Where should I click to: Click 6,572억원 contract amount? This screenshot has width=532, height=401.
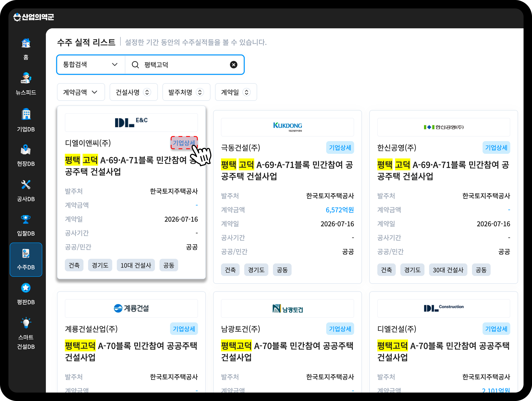click(x=340, y=210)
